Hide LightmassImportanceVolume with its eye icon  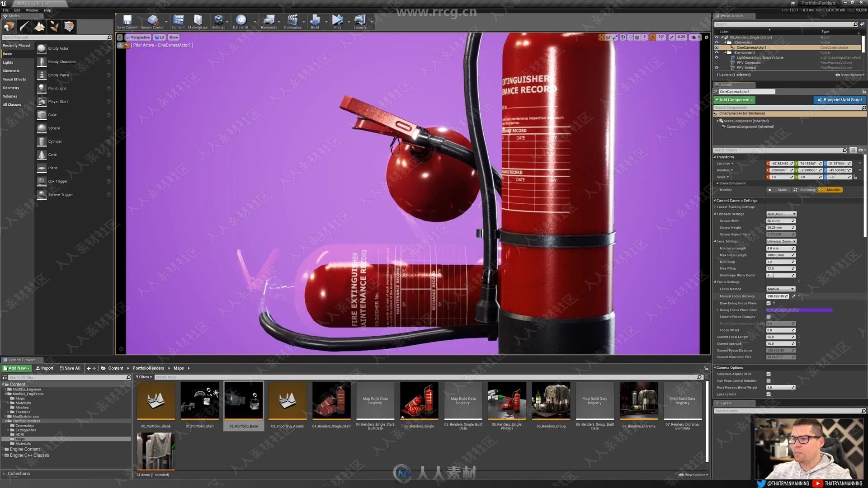pyautogui.click(x=717, y=57)
